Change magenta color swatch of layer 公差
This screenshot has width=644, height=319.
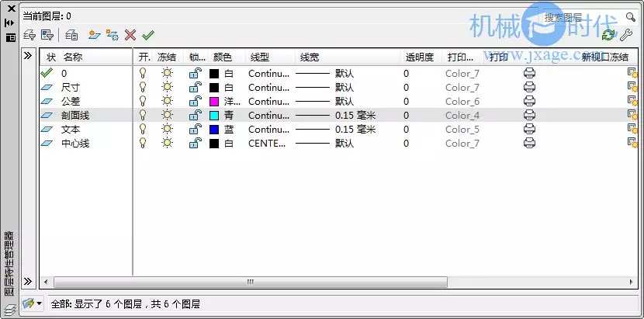coord(214,102)
